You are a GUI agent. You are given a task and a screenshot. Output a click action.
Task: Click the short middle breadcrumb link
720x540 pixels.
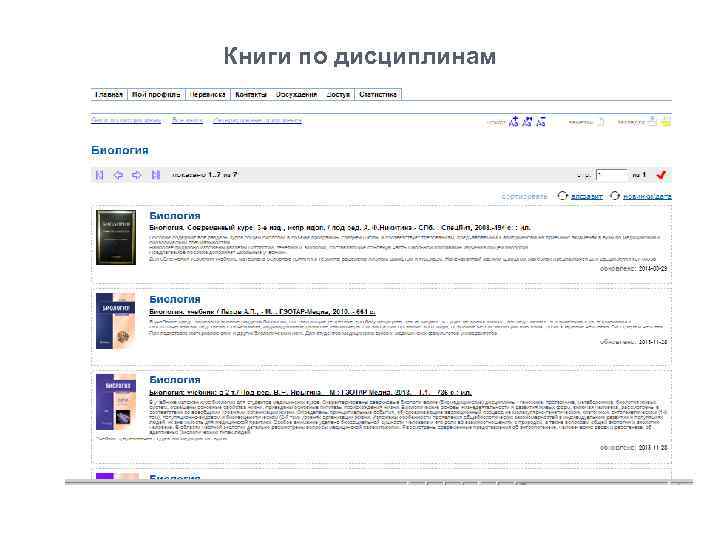pyautogui.click(x=187, y=120)
